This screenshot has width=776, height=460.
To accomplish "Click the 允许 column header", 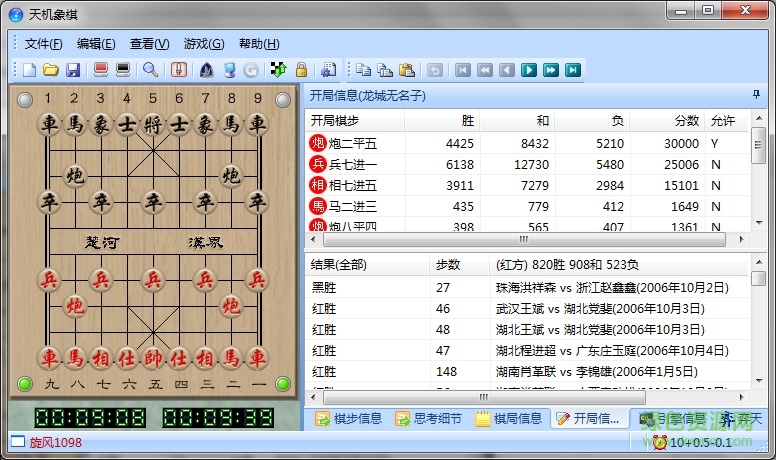I will (726, 121).
